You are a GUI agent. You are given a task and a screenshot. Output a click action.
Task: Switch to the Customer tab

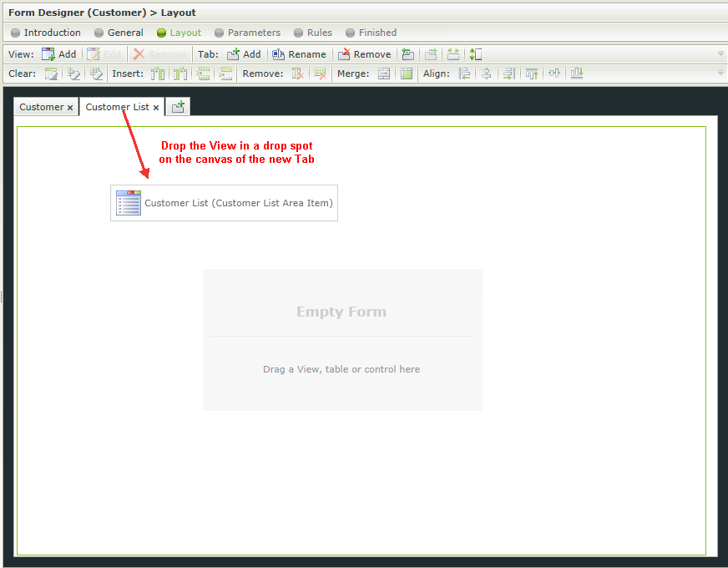pyautogui.click(x=41, y=107)
